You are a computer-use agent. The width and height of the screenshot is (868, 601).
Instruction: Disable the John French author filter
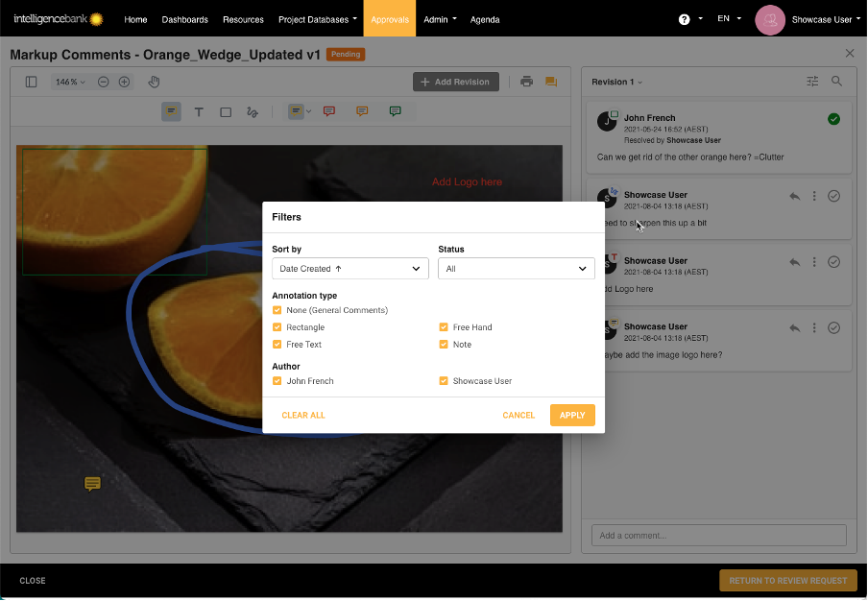tap(277, 379)
